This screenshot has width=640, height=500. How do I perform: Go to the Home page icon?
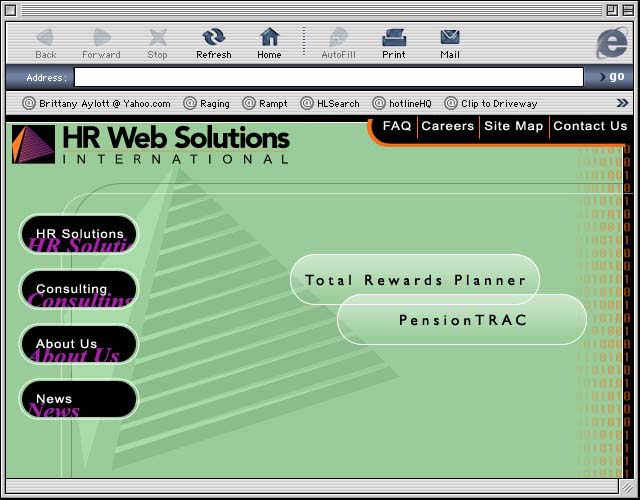269,37
